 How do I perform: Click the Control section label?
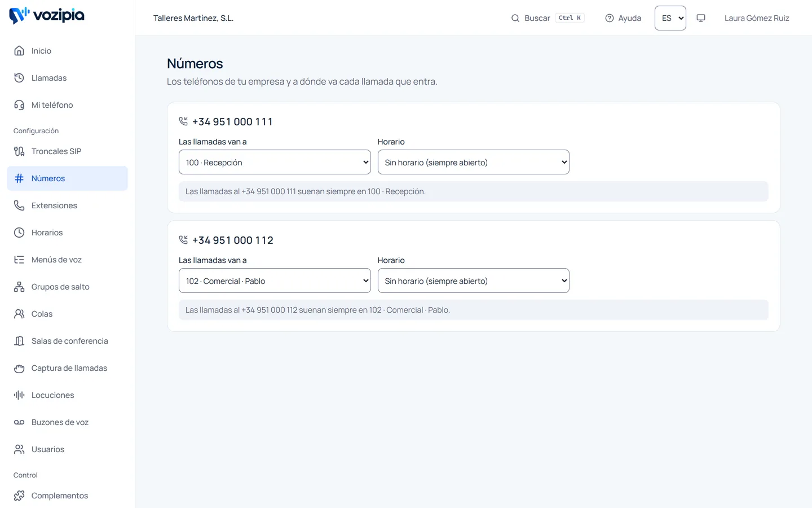pos(25,475)
